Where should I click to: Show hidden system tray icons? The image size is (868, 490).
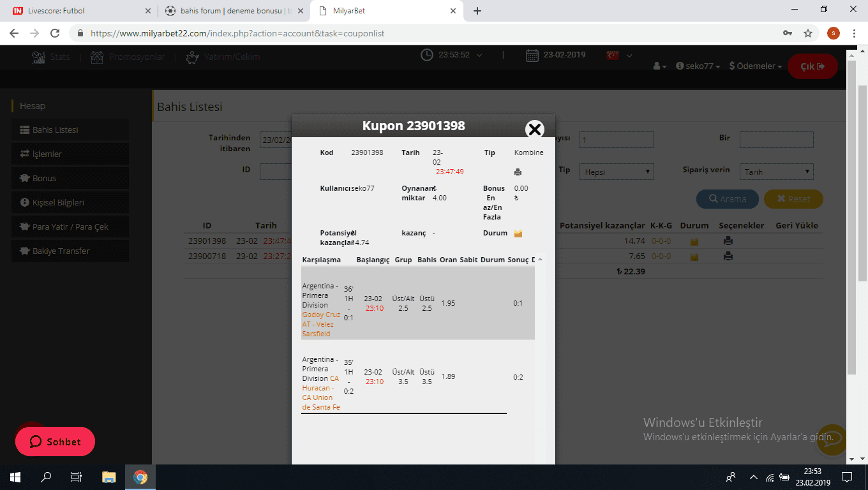click(x=754, y=477)
